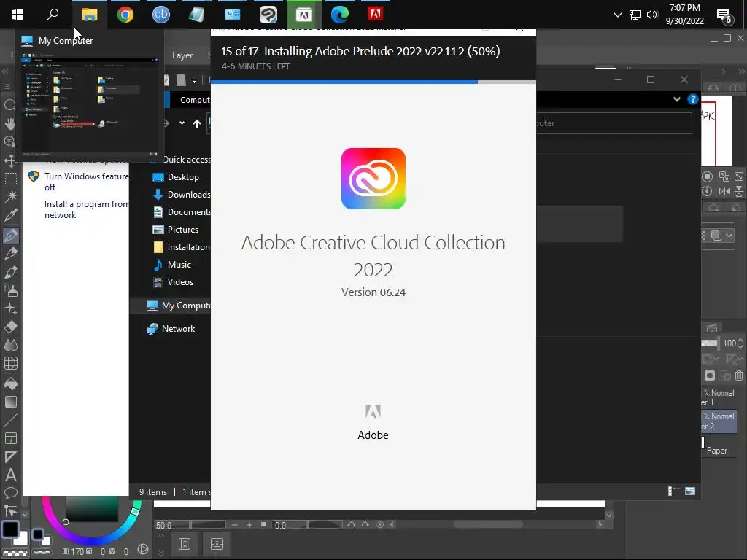Click the Explorer help question mark icon
Viewport: 747px width, 560px height.
[x=693, y=99]
